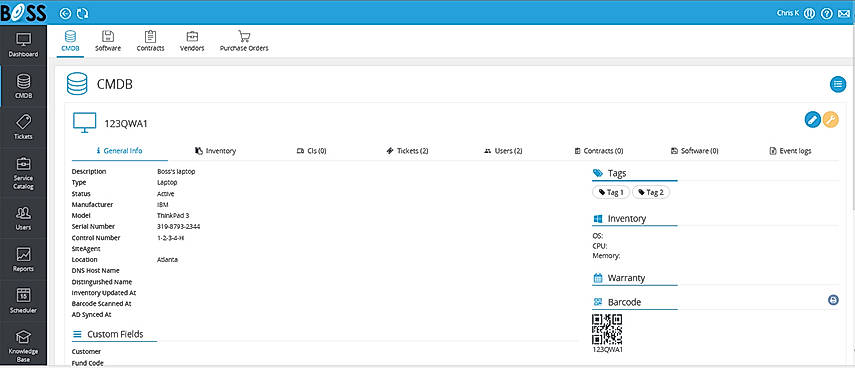Click the Tag 2 label
Image resolution: width=855 pixels, height=368 pixels.
[x=651, y=192]
